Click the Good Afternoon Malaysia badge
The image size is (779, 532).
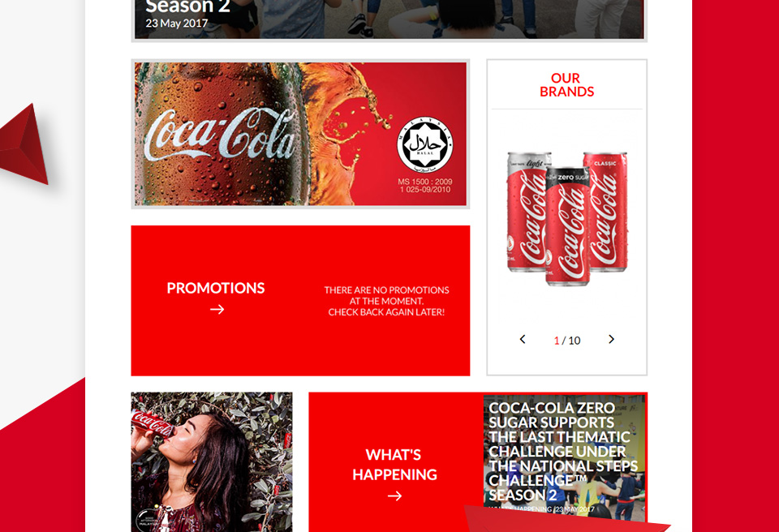[x=150, y=520]
